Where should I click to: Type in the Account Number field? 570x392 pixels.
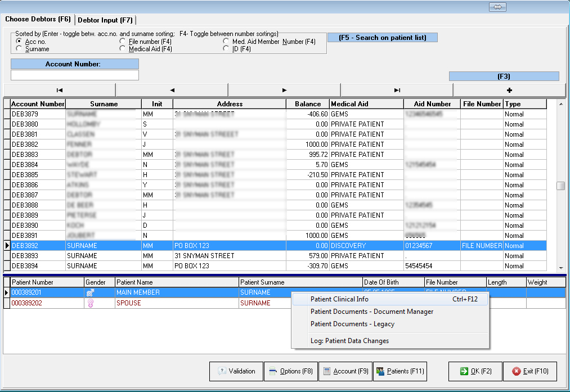pyautogui.click(x=74, y=75)
